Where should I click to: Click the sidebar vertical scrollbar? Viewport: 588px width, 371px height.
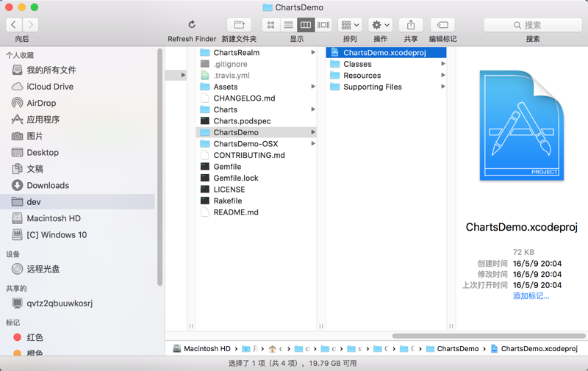click(159, 167)
